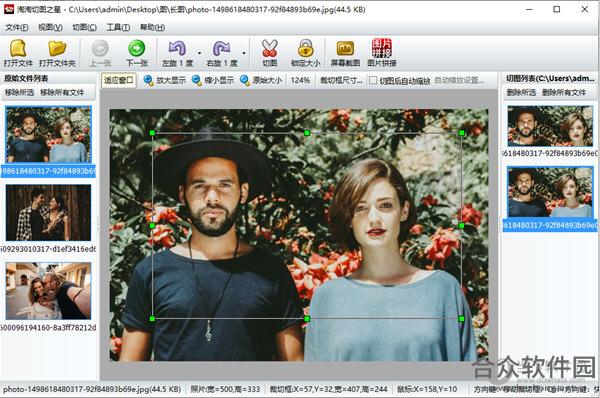This screenshot has width=600, height=398.
Task: Select the highlighted second thumbnail in 切图列表
Action: click(550, 192)
